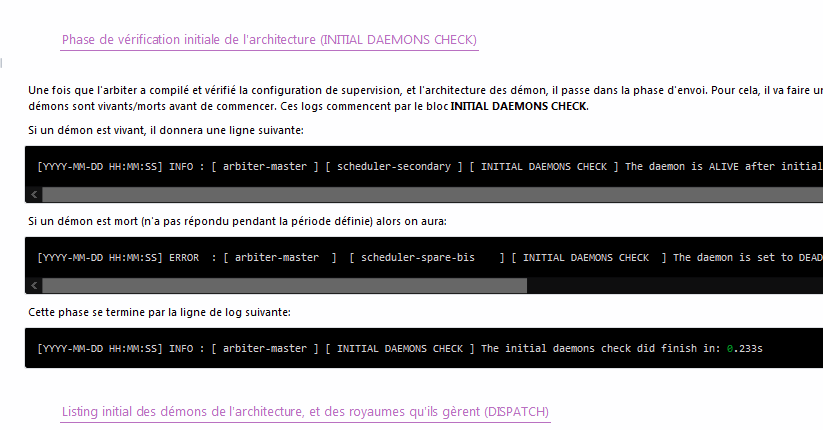Viewport: 823px width, 430px height.
Task: Click the empty scrollbar track right of the ERROR block thumb
Action: point(670,285)
